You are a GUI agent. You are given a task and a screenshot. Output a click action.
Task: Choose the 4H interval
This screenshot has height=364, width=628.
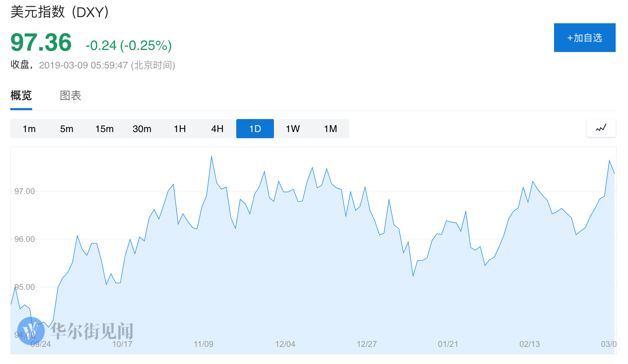click(x=217, y=129)
